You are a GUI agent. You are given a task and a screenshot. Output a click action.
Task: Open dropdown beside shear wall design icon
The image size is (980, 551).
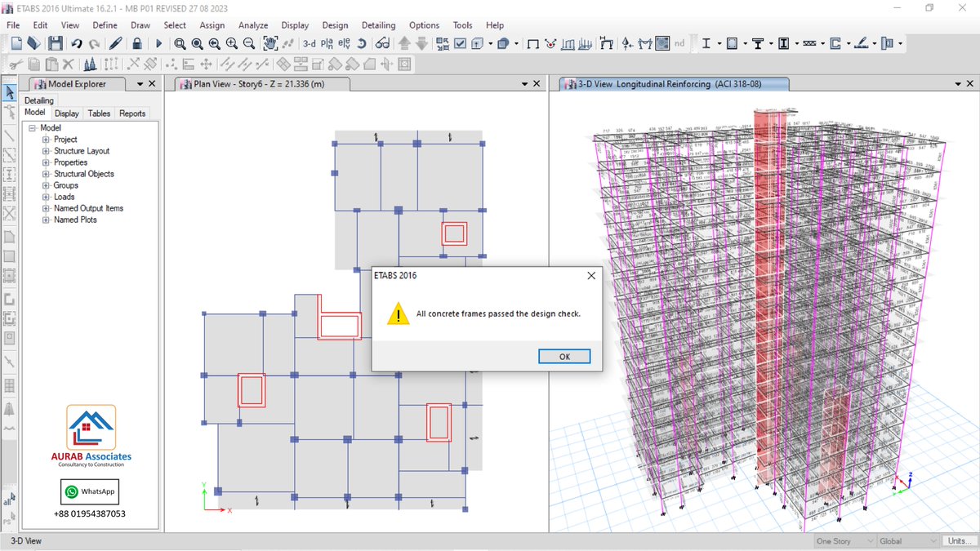pos(849,44)
